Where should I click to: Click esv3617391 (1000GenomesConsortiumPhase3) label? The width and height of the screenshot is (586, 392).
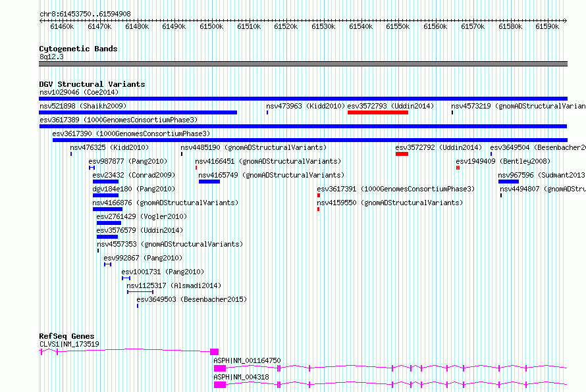pos(396,189)
